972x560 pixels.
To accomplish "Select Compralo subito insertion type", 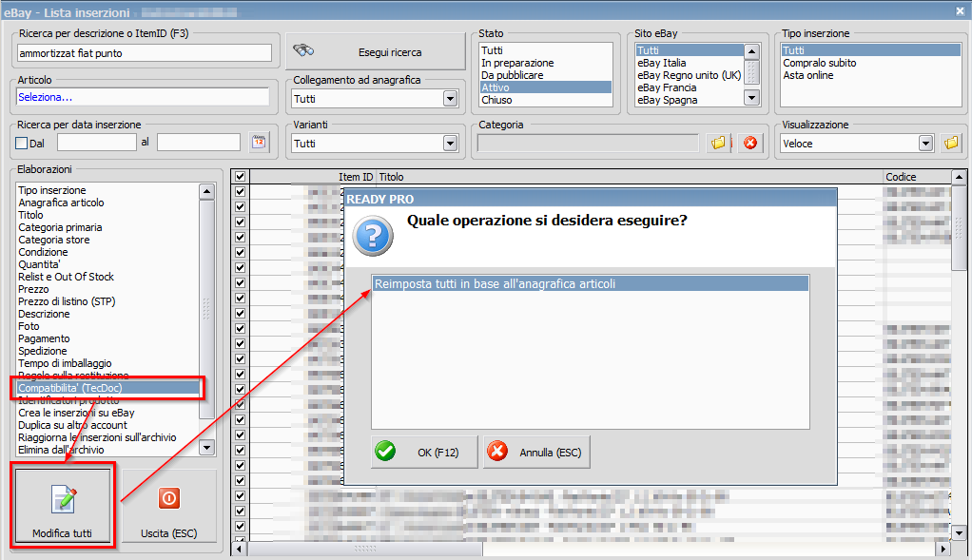I will click(871, 63).
